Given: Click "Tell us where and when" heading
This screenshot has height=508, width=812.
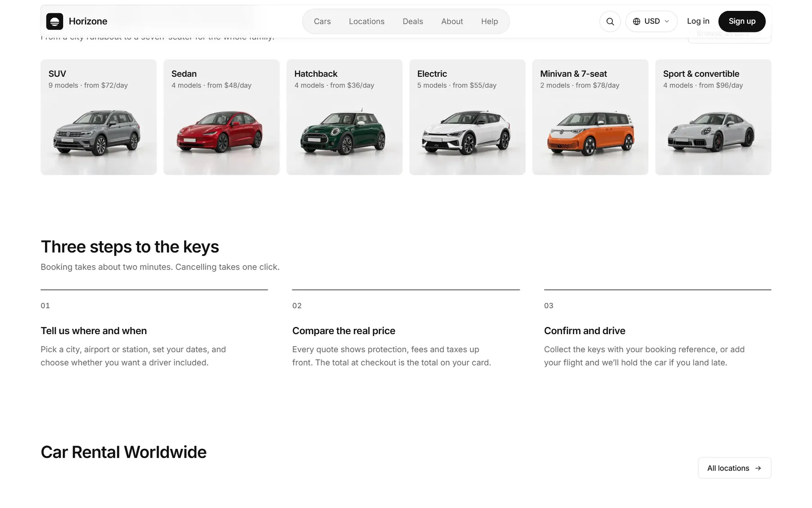Looking at the screenshot, I should [94, 331].
